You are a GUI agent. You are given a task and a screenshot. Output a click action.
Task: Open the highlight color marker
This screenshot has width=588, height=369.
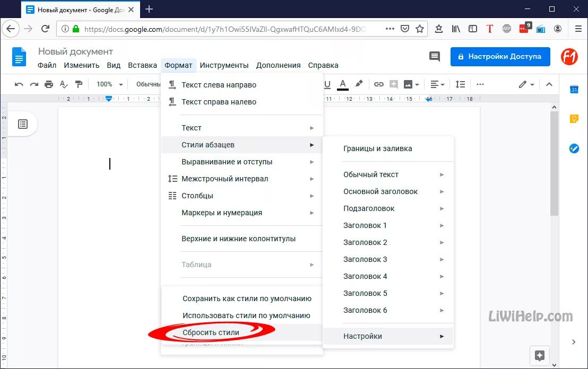(x=359, y=84)
